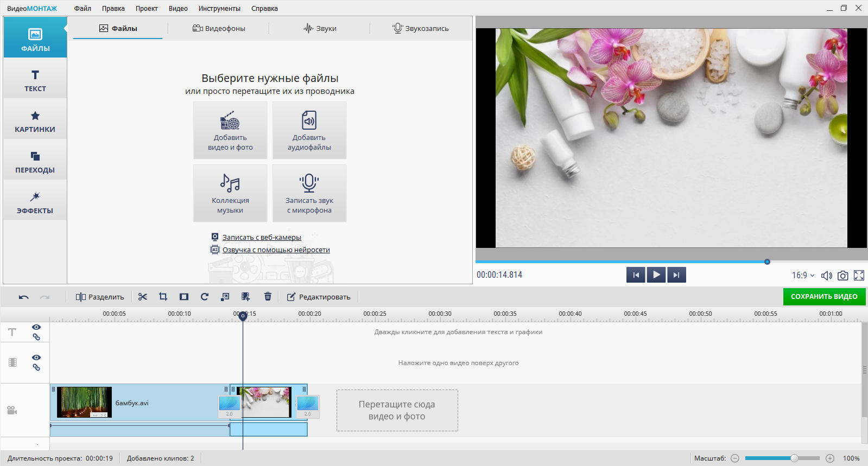The width and height of the screenshot is (868, 466).
Task: Click the timeline vertical scrollbar
Action: point(865,369)
